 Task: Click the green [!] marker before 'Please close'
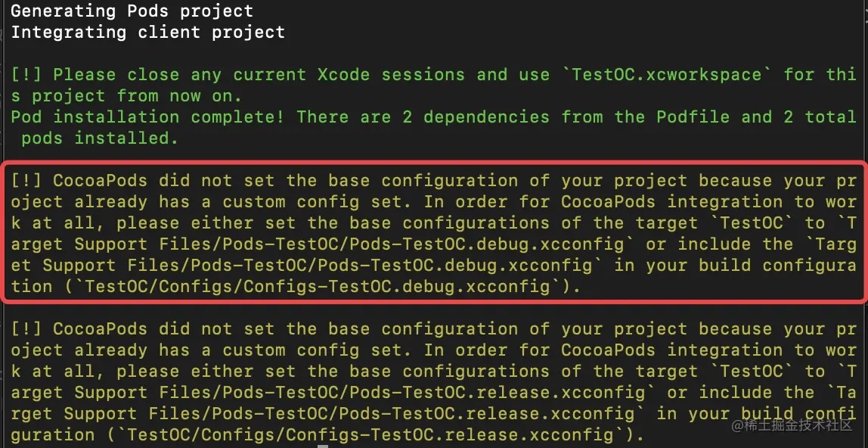26,74
